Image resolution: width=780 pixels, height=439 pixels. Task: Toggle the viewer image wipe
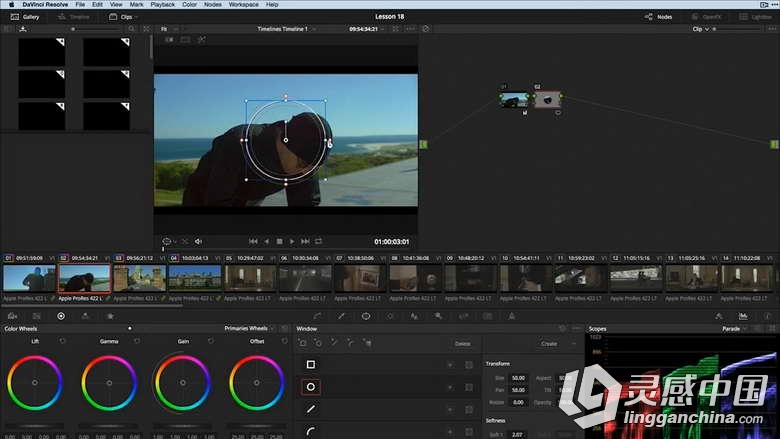point(169,40)
